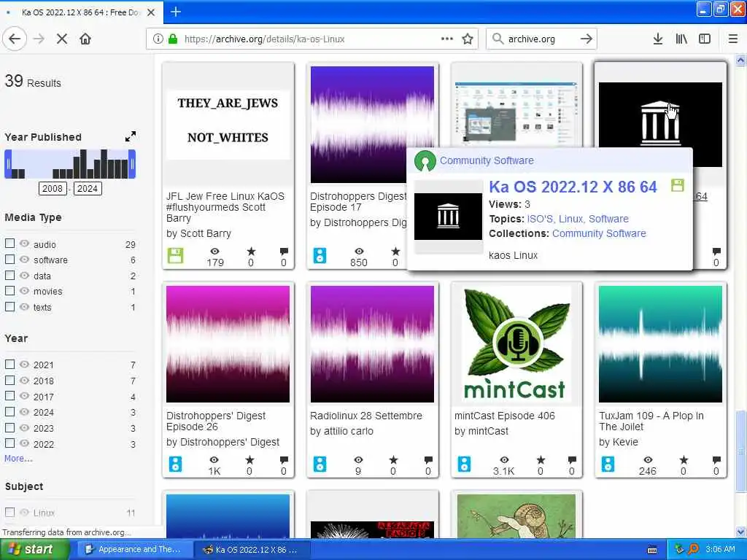Click the right handle of year range slider

[132, 164]
